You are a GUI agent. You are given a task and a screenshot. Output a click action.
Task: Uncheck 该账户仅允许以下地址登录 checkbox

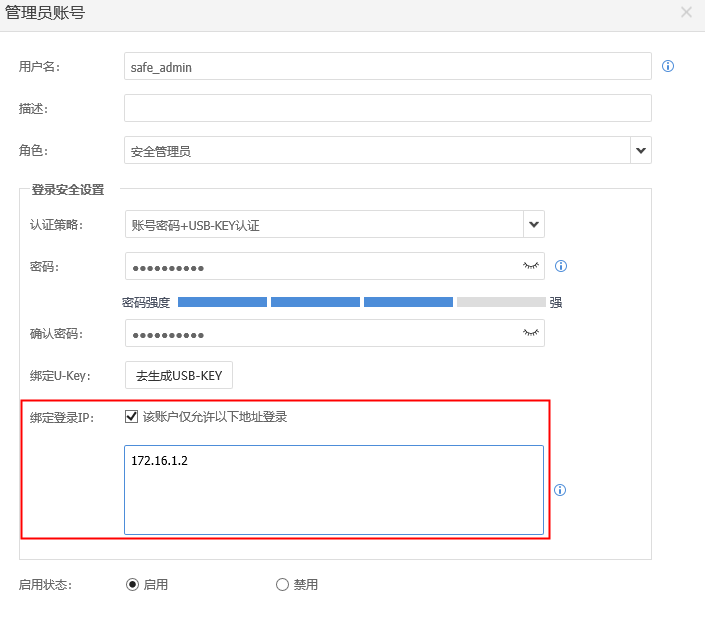[x=131, y=417]
